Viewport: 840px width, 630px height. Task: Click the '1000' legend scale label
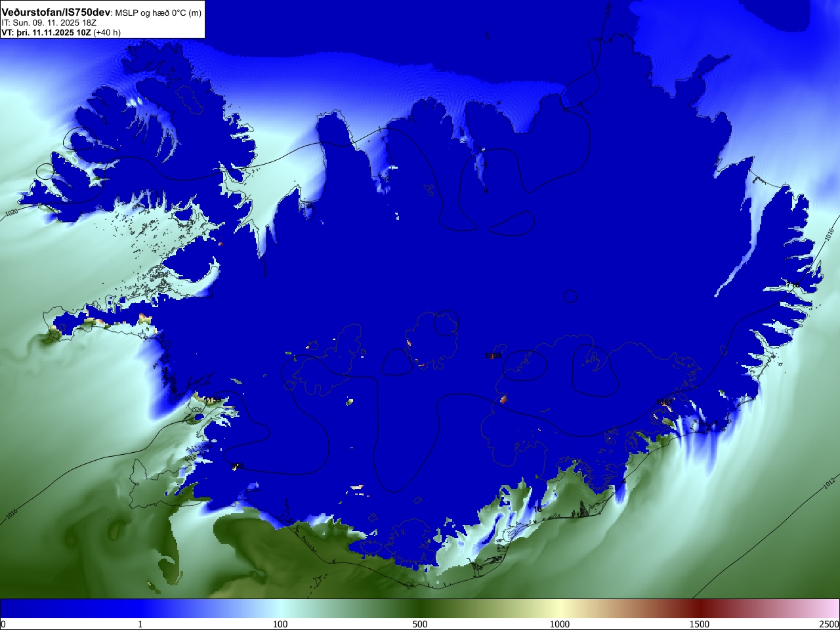tap(560, 624)
